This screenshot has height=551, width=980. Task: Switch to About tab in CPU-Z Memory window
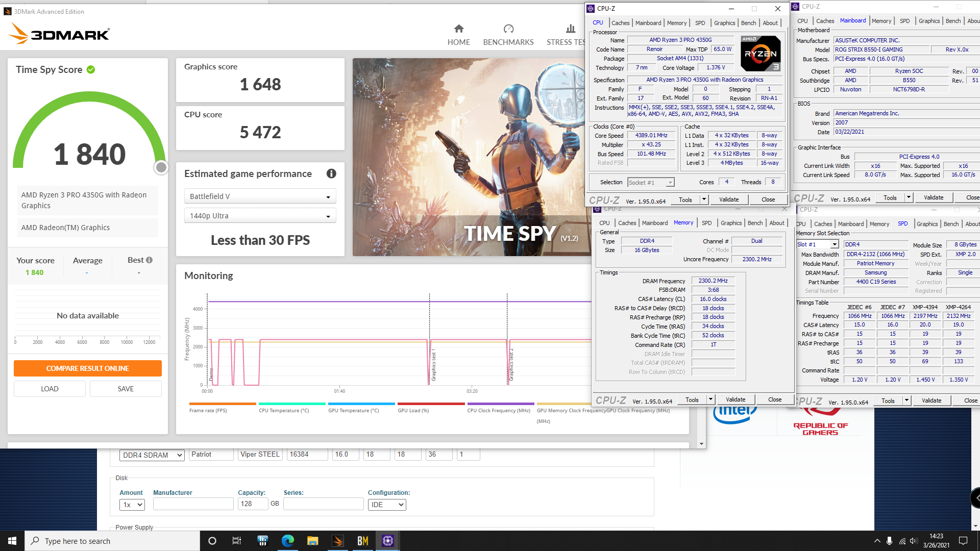tap(777, 223)
